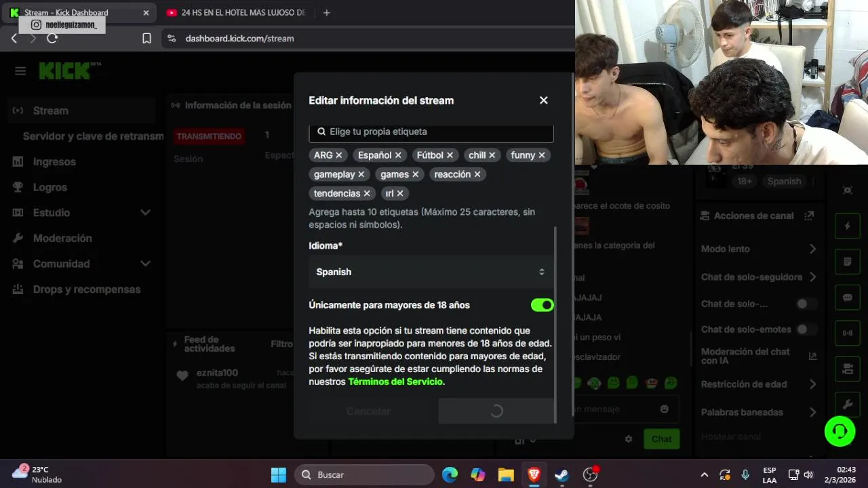Remove the games tag
The image size is (868, 488).
[415, 174]
